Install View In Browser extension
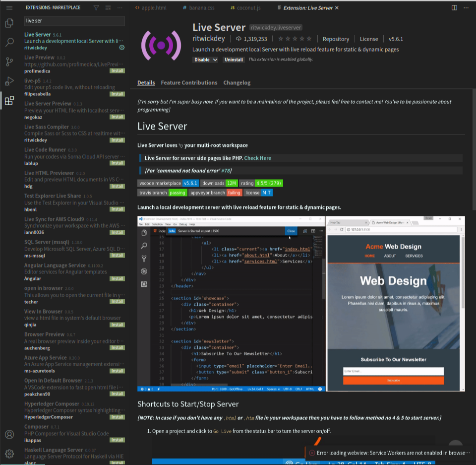Viewport: 476px width, 465px height. (x=117, y=325)
